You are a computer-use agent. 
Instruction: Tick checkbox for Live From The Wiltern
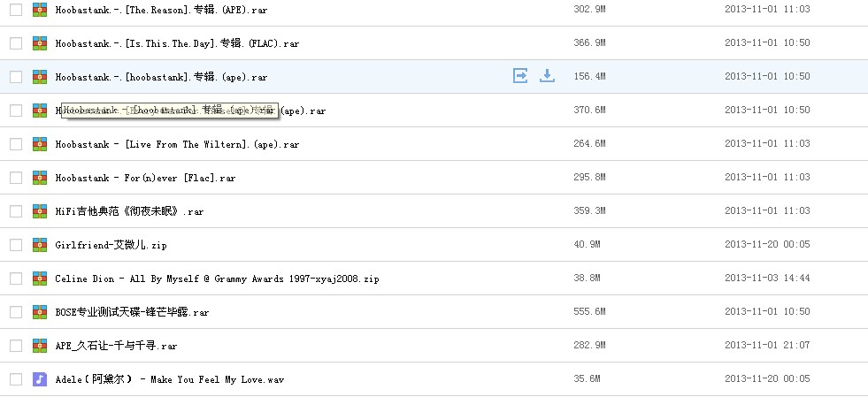pos(16,144)
